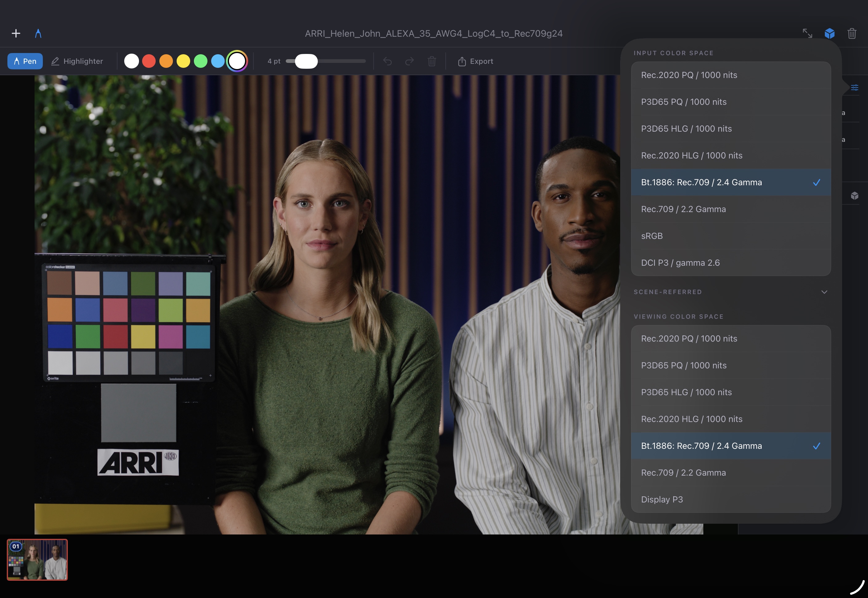Click the plus add media icon
The image size is (868, 598).
(16, 34)
